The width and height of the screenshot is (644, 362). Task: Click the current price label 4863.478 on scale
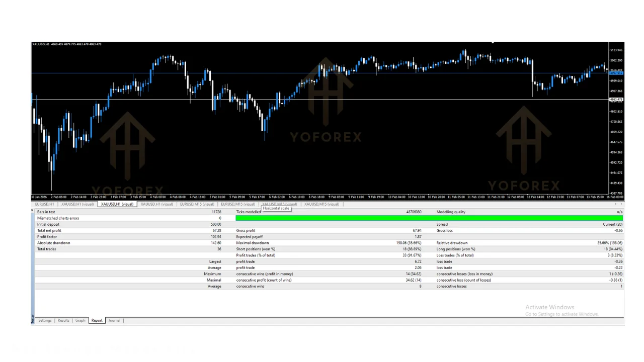point(616,100)
